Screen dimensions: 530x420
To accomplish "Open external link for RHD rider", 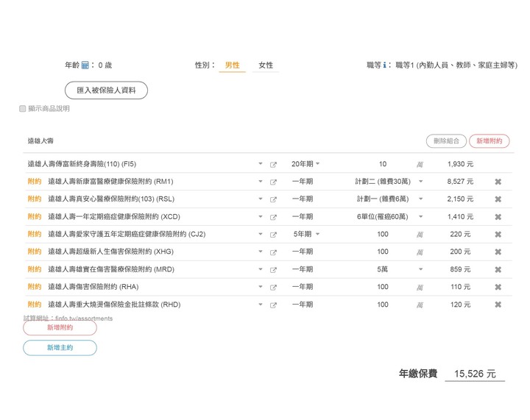I will click(x=273, y=305).
